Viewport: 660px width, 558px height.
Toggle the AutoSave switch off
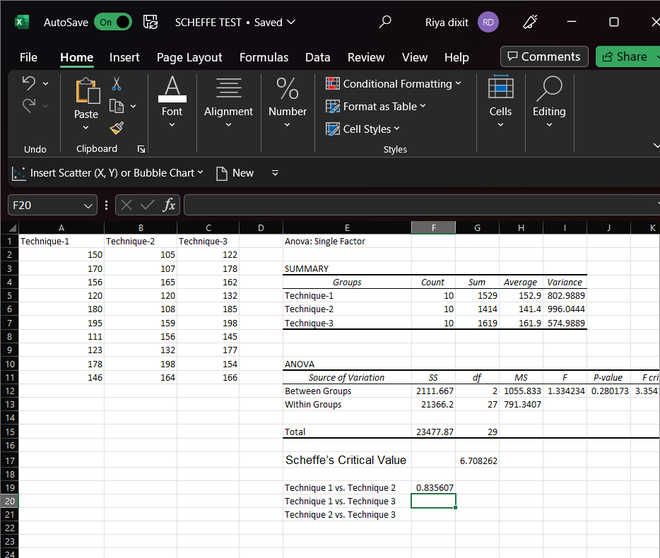click(x=113, y=22)
